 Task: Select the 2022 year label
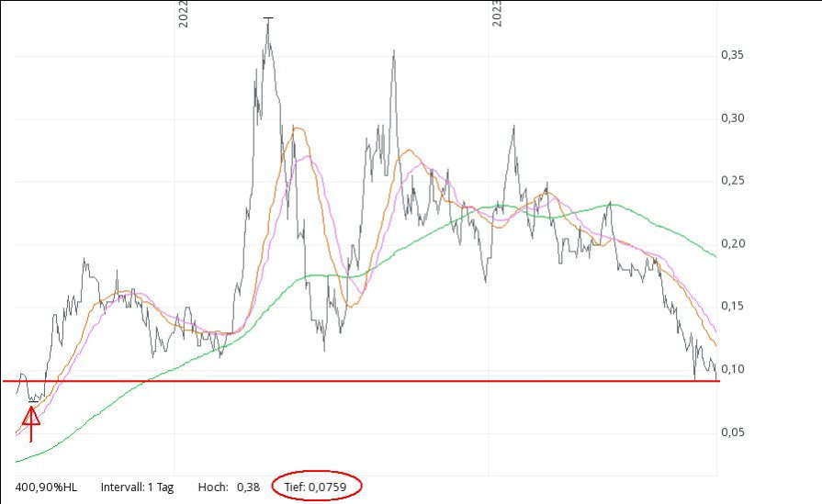point(183,14)
